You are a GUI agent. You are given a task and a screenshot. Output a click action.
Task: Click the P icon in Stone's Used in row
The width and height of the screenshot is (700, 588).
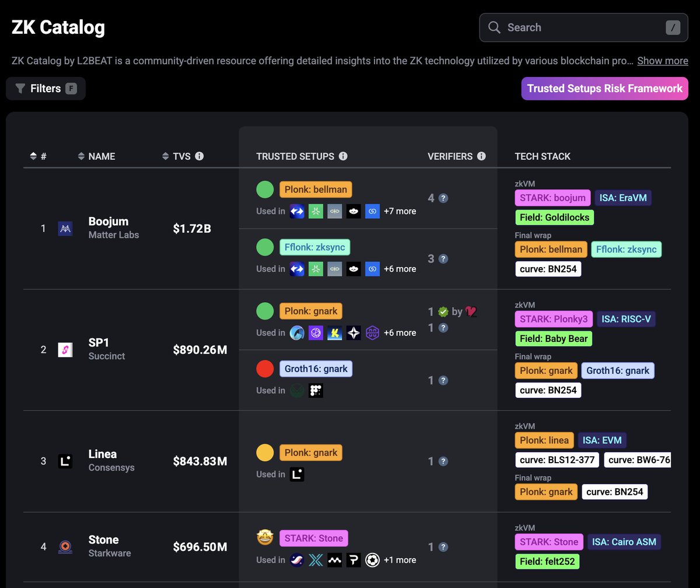point(353,560)
